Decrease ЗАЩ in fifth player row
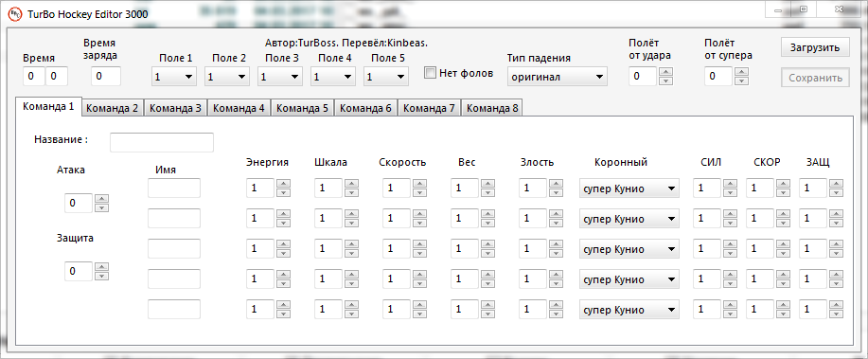Viewport: 868px width, 359px height. (x=837, y=314)
